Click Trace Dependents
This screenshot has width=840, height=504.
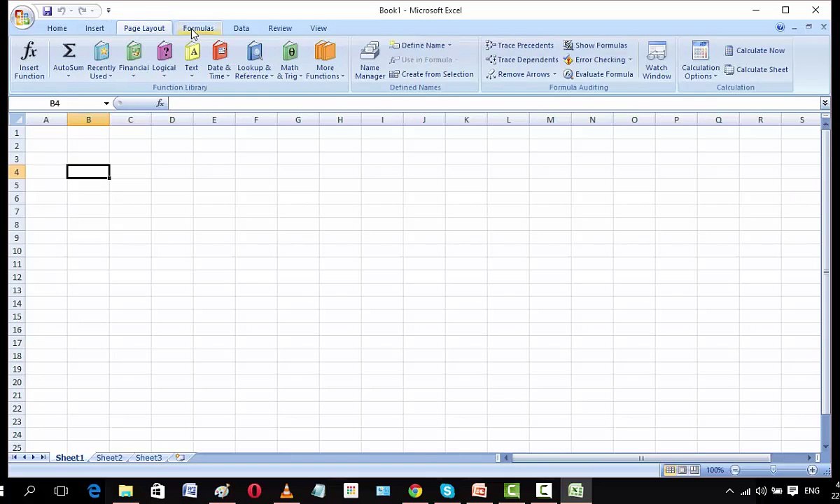tap(522, 60)
